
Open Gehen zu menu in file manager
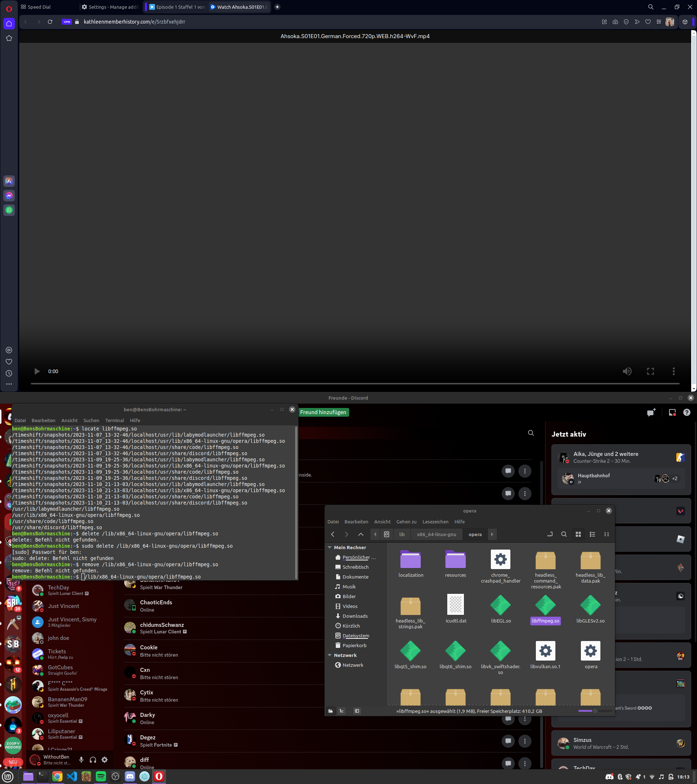point(406,522)
